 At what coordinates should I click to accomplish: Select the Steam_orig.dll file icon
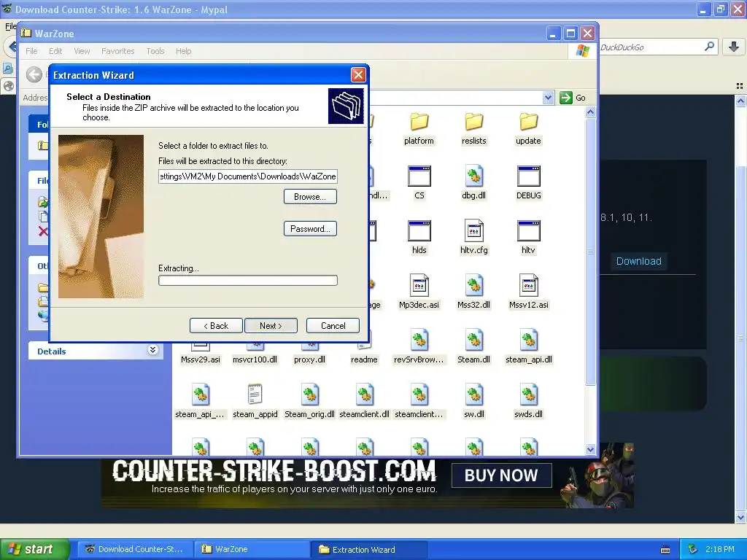[309, 394]
